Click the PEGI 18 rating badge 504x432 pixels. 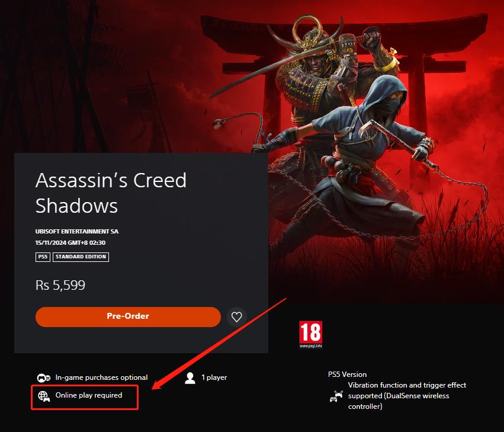(310, 334)
